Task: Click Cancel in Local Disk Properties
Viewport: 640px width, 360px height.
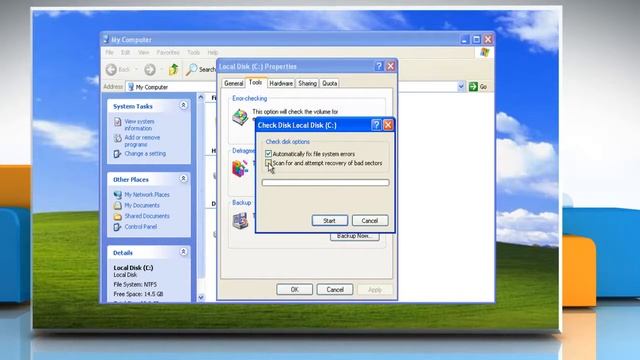Action: click(335, 289)
